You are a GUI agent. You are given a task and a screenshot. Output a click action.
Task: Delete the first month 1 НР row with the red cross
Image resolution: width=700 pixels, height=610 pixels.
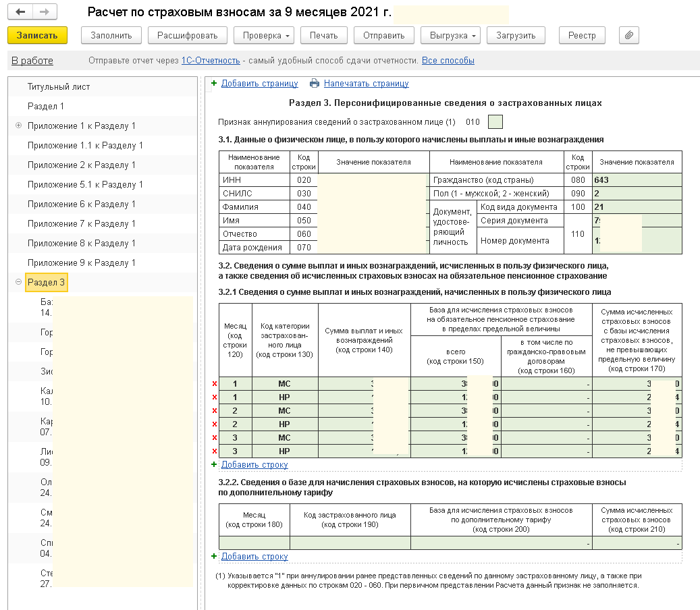(215, 397)
